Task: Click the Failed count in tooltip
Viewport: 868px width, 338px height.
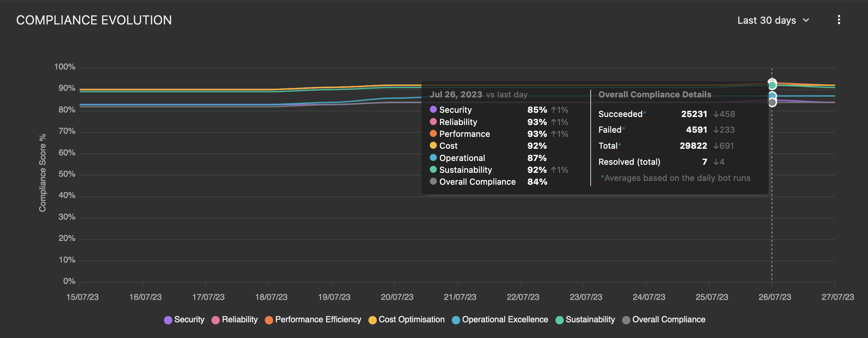Action: 696,130
